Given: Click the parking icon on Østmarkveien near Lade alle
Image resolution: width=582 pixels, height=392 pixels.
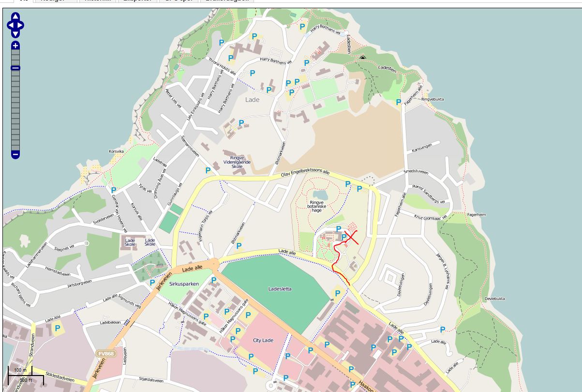Looking at the screenshot, I should 239,246.
